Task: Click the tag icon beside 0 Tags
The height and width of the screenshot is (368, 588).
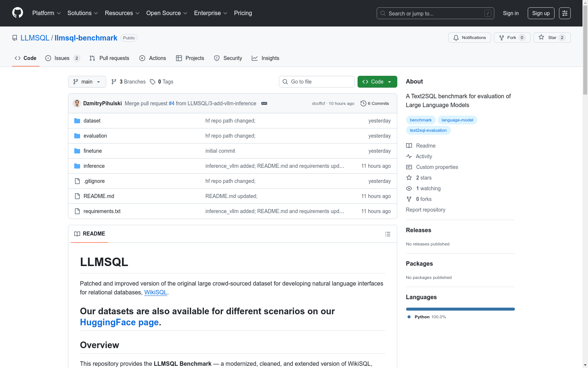Action: point(153,82)
